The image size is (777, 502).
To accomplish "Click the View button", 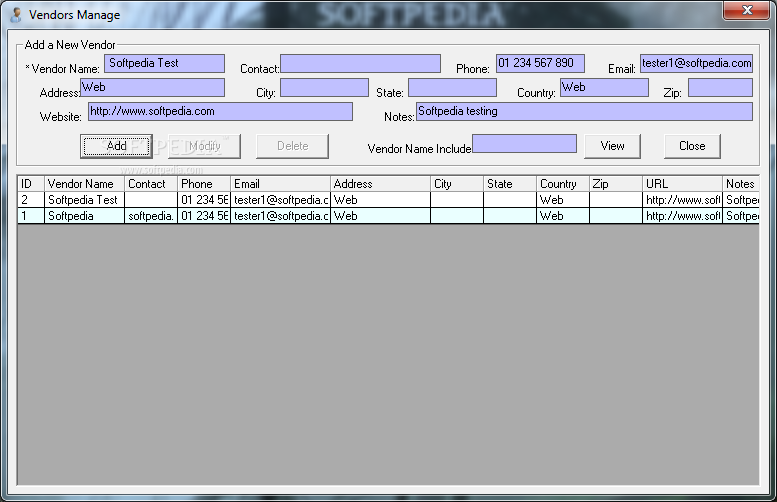I will [612, 146].
